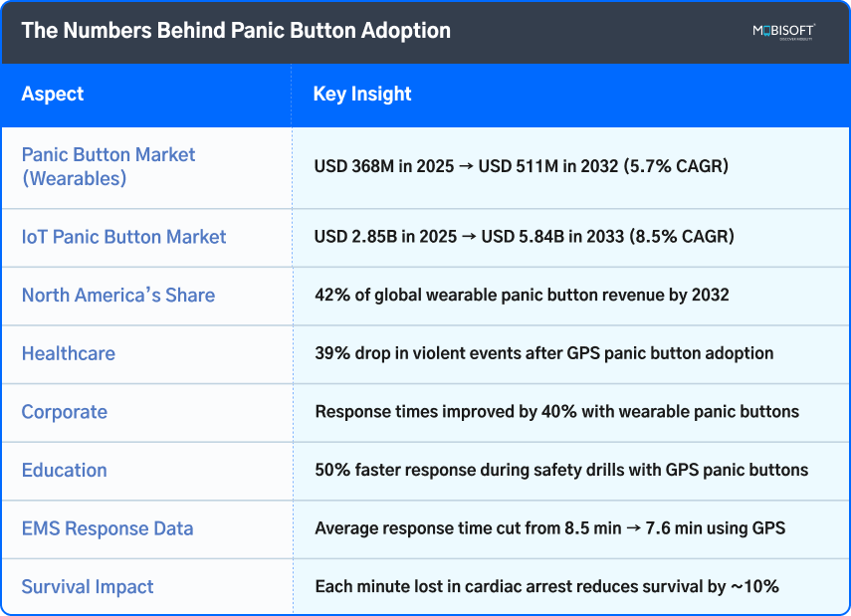Click the Mobisoft logo in the header
The width and height of the screenshot is (851, 616).
[783, 32]
